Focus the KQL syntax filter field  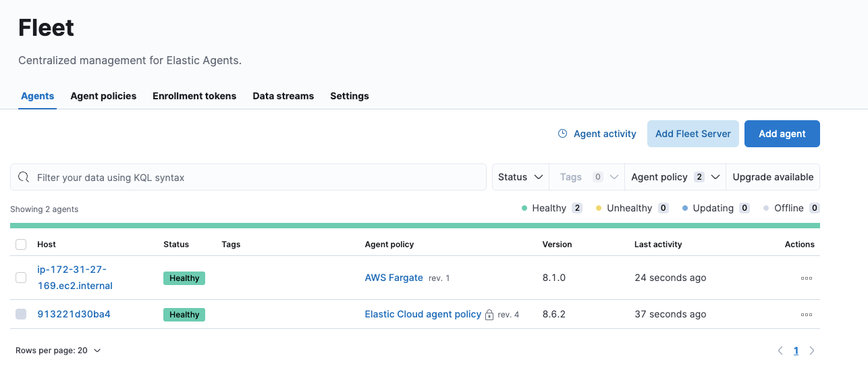point(256,177)
